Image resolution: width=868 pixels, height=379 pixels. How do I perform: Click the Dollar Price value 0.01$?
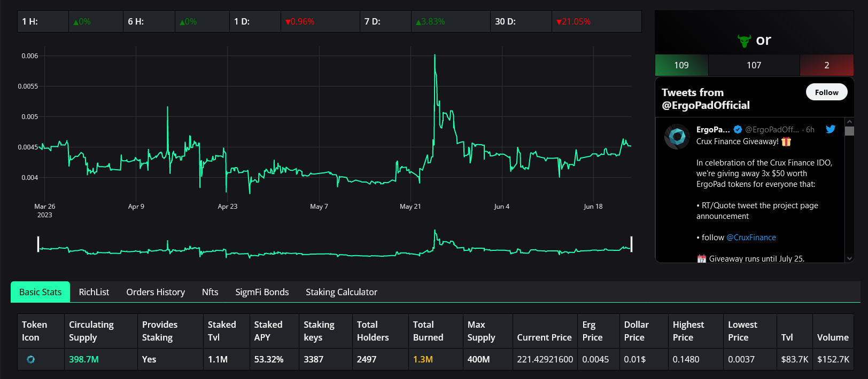point(634,359)
